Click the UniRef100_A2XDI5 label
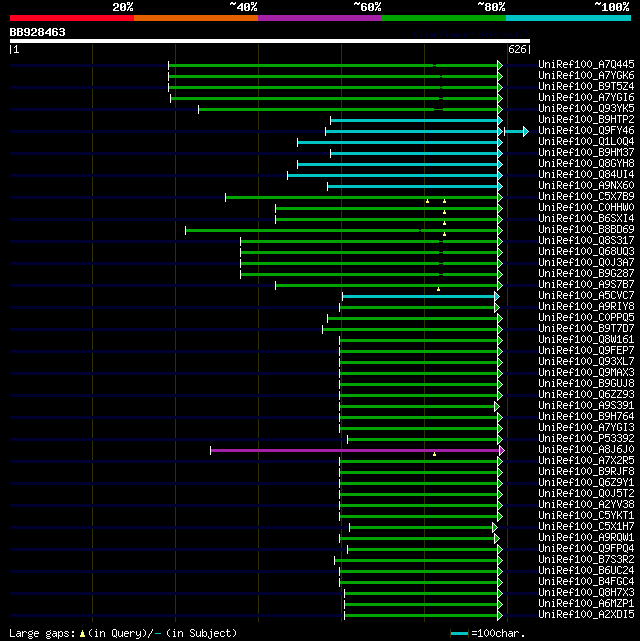Viewport: 640px width, 641px height. pyautogui.click(x=586, y=615)
